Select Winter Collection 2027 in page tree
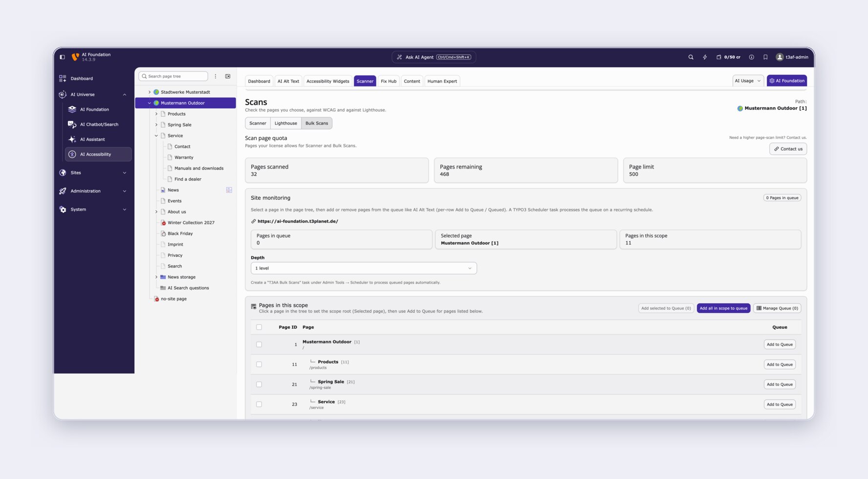 191,223
